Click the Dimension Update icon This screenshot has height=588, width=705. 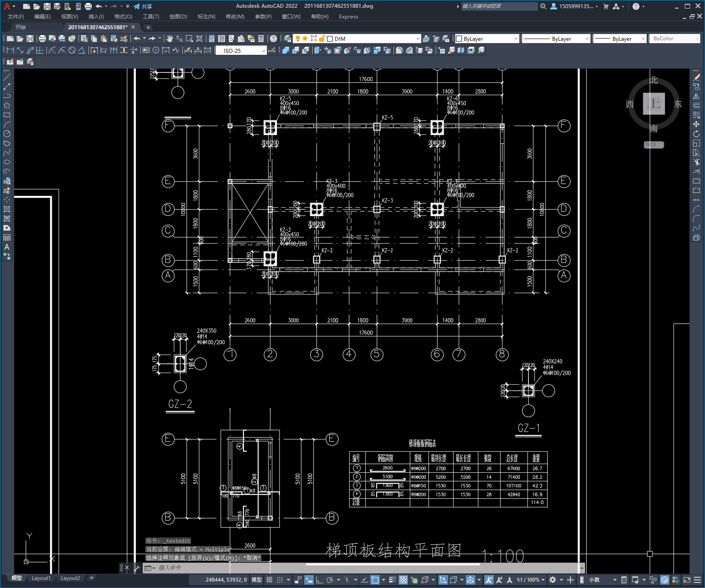[208, 50]
